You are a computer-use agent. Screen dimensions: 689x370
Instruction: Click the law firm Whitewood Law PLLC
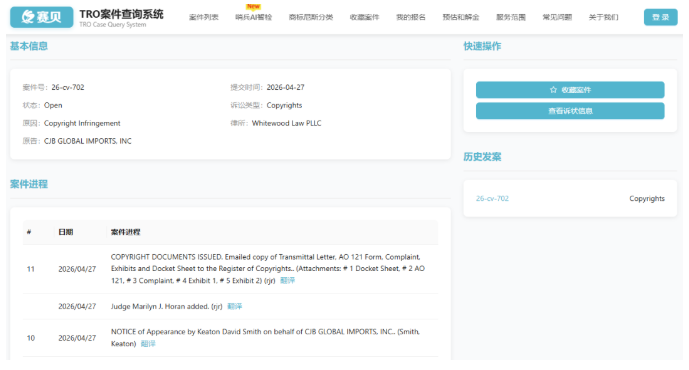pyautogui.click(x=286, y=123)
